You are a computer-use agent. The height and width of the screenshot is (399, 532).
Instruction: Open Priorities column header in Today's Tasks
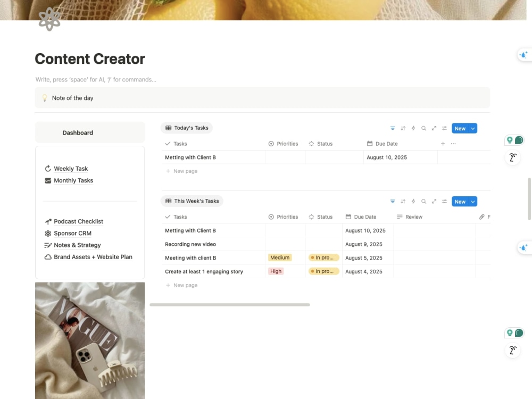click(x=283, y=144)
